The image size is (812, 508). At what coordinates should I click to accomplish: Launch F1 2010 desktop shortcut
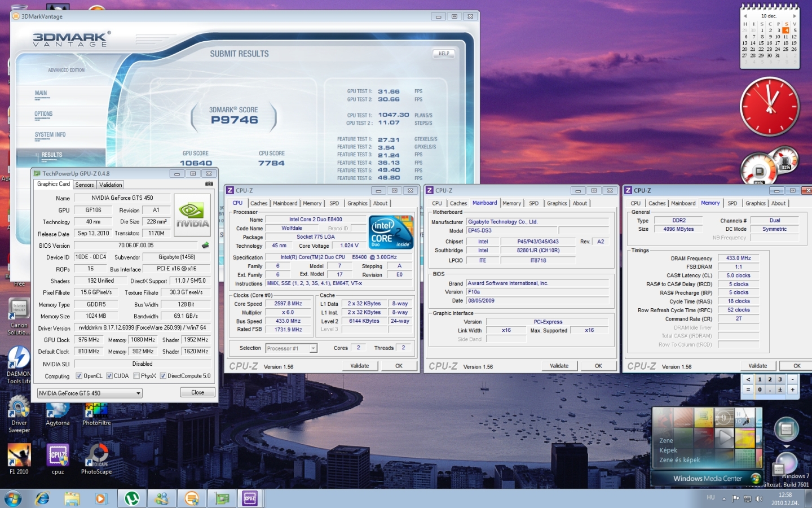19,459
